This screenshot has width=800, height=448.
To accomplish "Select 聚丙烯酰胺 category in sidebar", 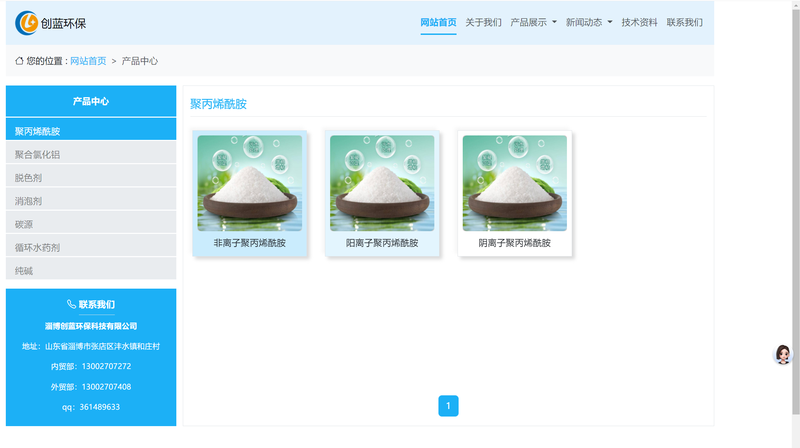I will tap(91, 131).
